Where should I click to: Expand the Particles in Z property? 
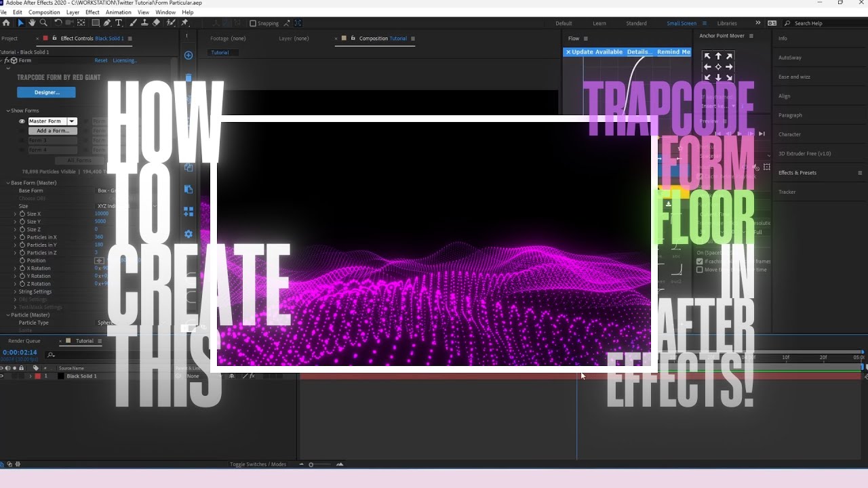(x=15, y=253)
